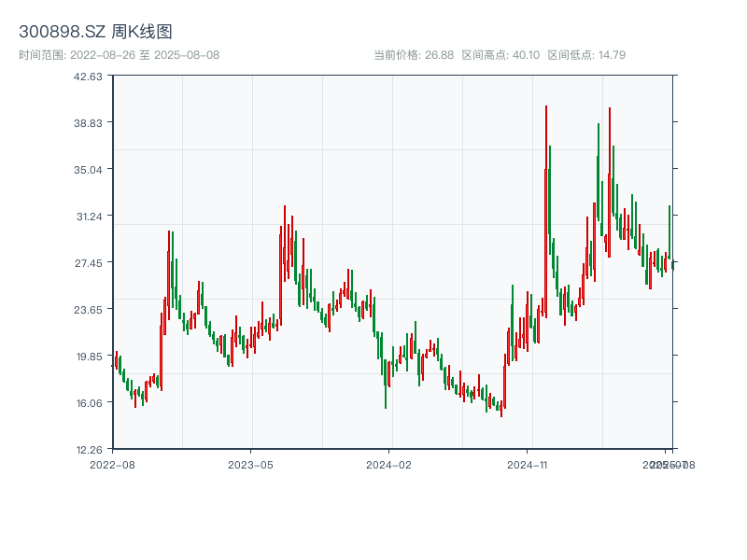Click the 区间低点: 14.79 label
This screenshot has width=747, height=560.
pyautogui.click(x=586, y=55)
